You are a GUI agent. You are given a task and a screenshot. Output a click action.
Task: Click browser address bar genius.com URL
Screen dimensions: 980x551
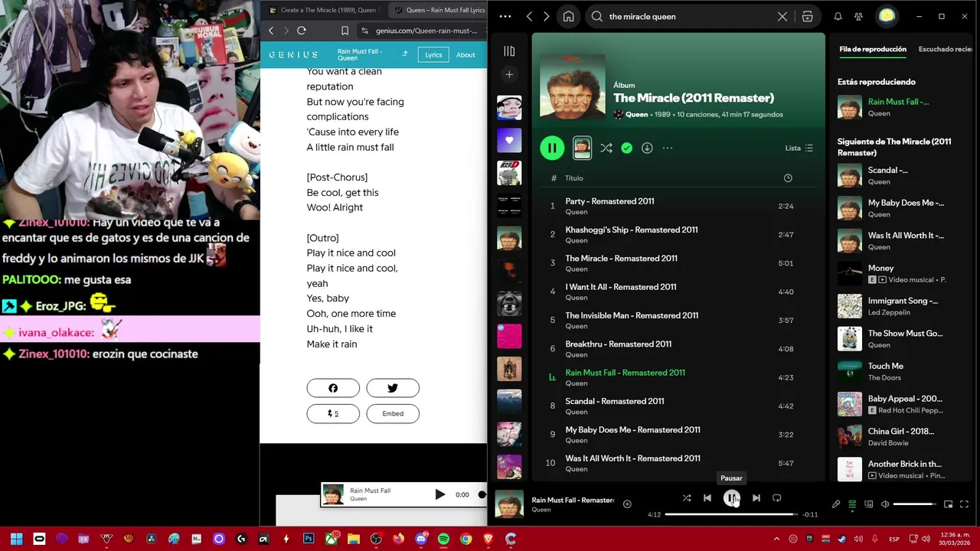[x=426, y=31]
